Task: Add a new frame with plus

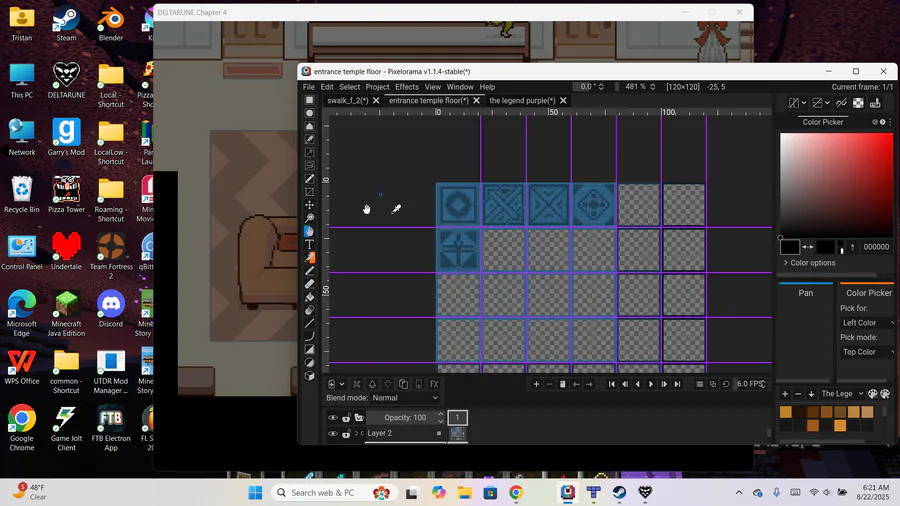Action: [536, 384]
